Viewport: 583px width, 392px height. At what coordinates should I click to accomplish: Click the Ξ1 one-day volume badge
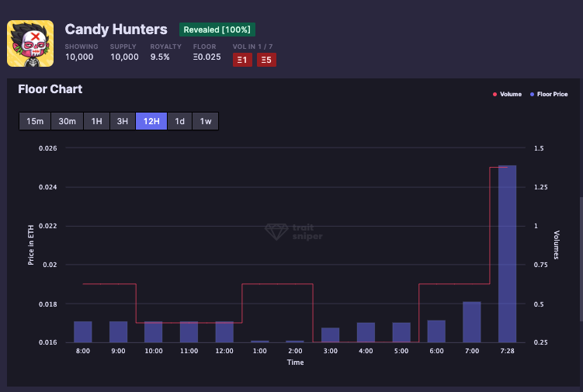(x=242, y=60)
